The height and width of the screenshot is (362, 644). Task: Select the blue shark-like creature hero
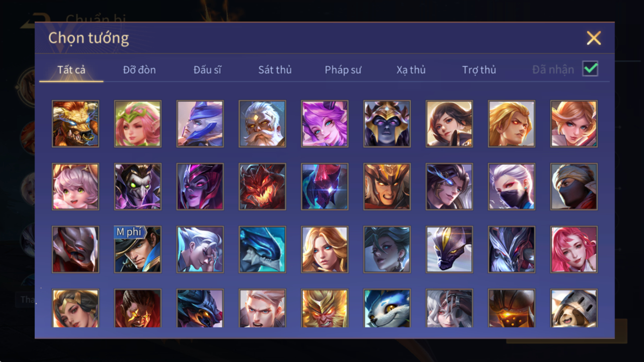click(262, 250)
